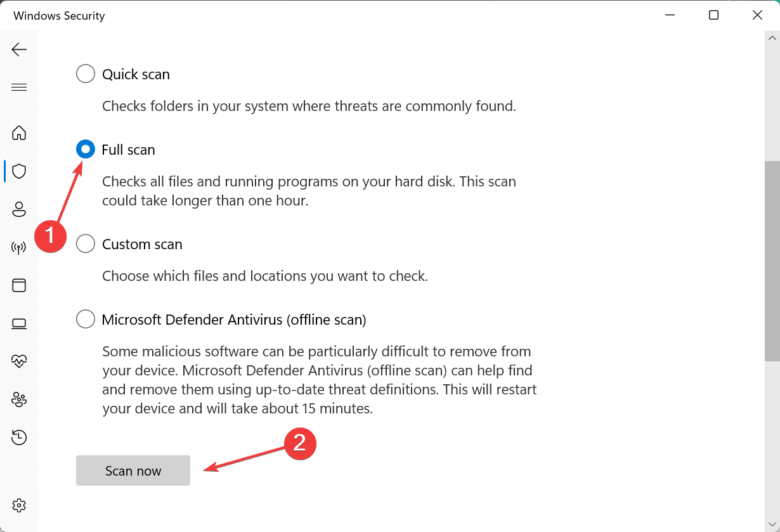Open Protection history clock icon
This screenshot has width=780, height=532.
click(x=19, y=438)
